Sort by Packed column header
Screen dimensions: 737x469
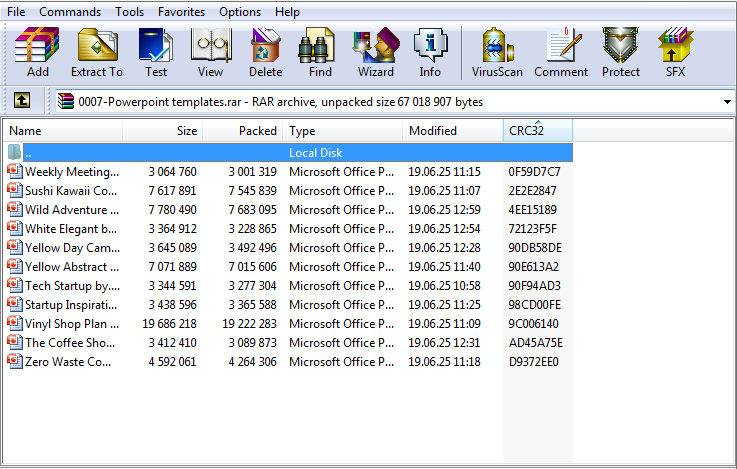243,131
